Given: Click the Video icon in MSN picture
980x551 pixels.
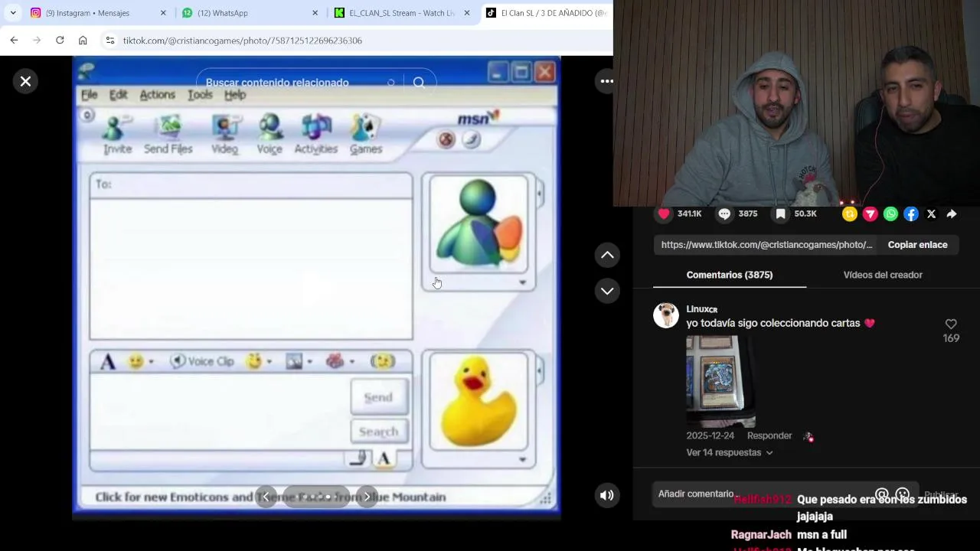Looking at the screenshot, I should 224,135.
